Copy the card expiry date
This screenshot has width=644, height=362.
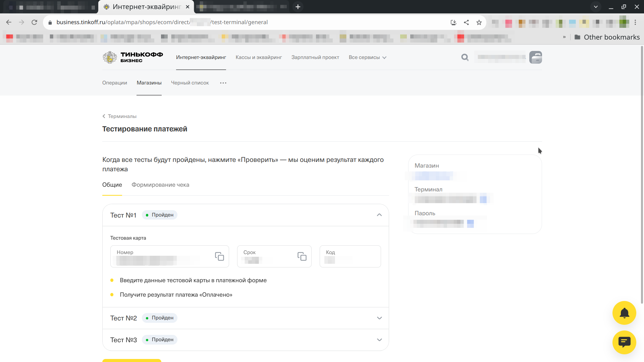click(302, 256)
